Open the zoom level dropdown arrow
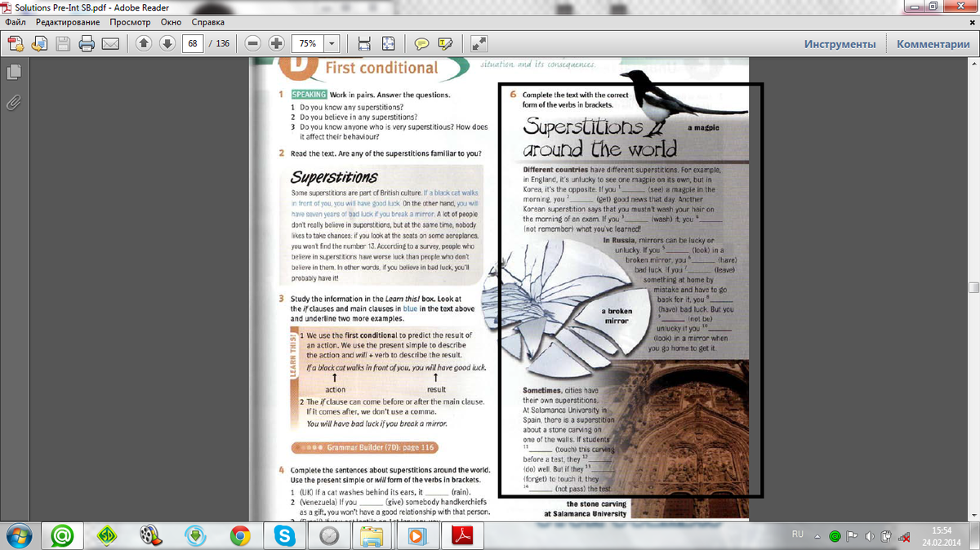 click(x=333, y=43)
